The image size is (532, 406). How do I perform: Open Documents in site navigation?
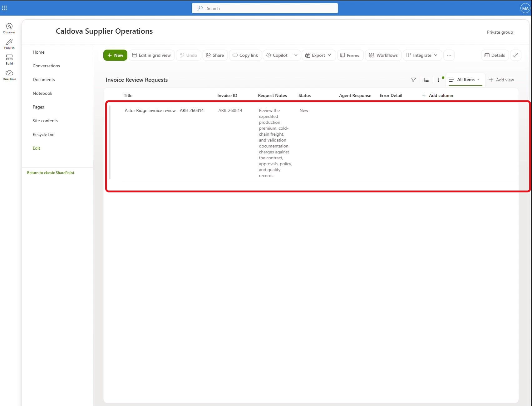coord(44,80)
